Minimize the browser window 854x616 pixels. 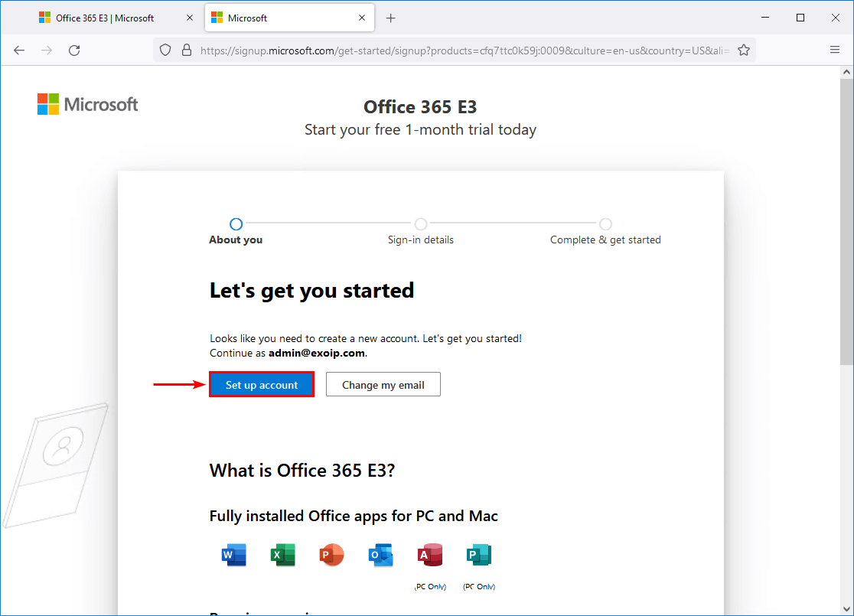(765, 18)
